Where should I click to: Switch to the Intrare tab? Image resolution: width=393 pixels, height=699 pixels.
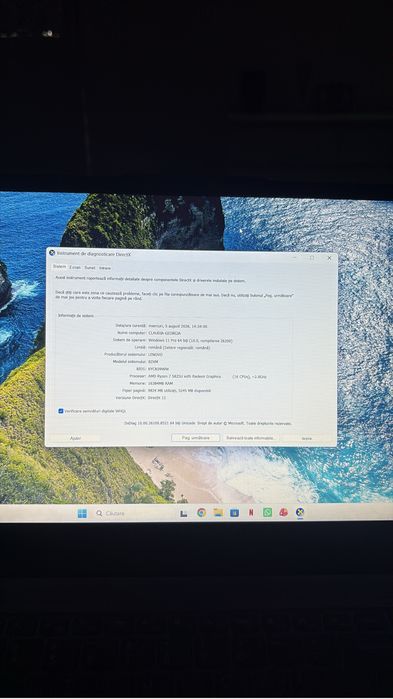point(105,268)
